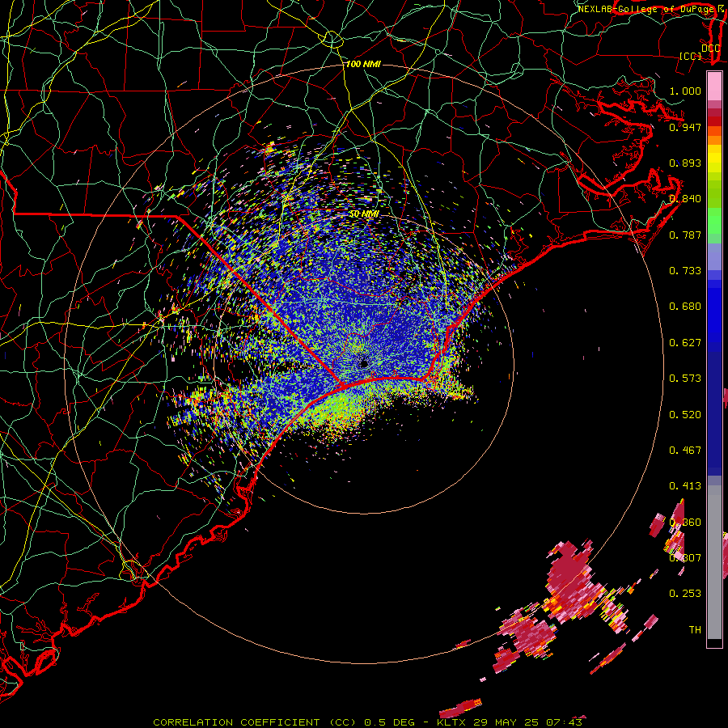The width and height of the screenshot is (728, 728).
Task: Click the [CC] label above the color bar
Action: coord(690,56)
